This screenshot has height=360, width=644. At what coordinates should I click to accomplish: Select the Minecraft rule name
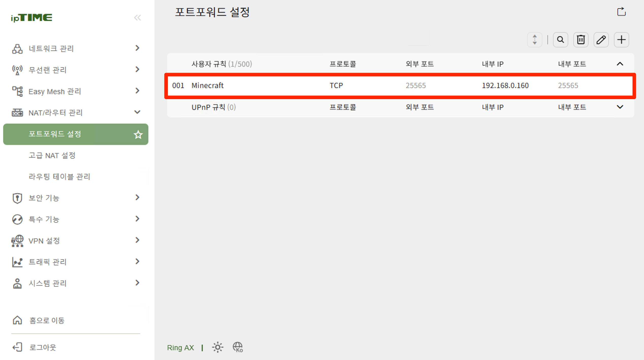(207, 86)
